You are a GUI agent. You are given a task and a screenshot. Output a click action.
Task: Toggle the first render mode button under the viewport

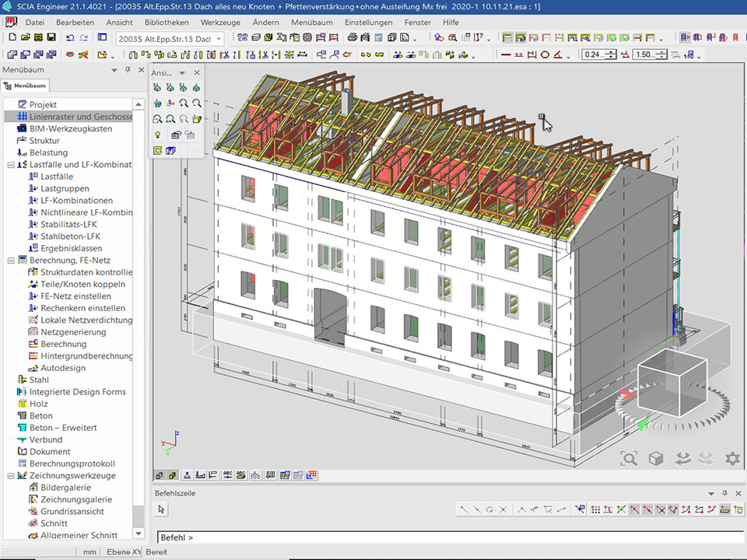(x=160, y=475)
